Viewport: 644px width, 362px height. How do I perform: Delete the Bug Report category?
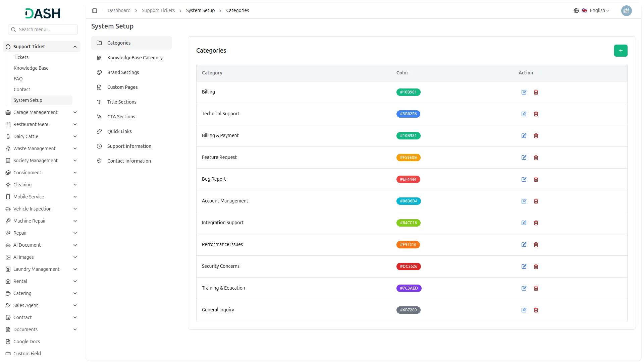tap(536, 179)
